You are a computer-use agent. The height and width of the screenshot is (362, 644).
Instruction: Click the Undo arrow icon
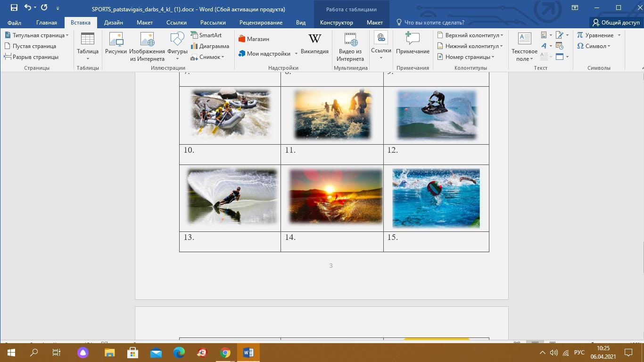point(27,8)
